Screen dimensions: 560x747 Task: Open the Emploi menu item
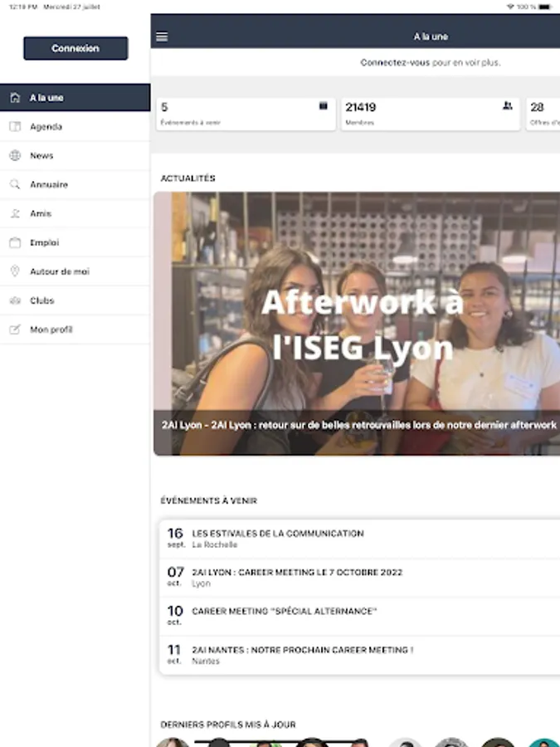click(75, 242)
